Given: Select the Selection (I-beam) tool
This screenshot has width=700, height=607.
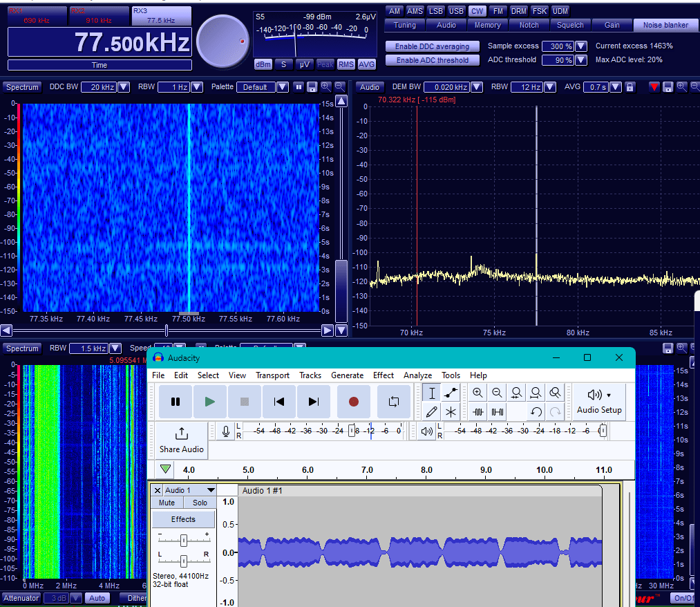Looking at the screenshot, I should point(432,393).
